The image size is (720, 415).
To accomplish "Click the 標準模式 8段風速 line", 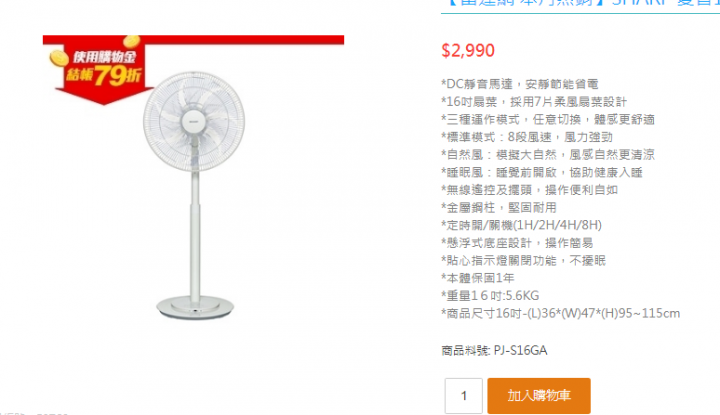I will coord(527,137).
